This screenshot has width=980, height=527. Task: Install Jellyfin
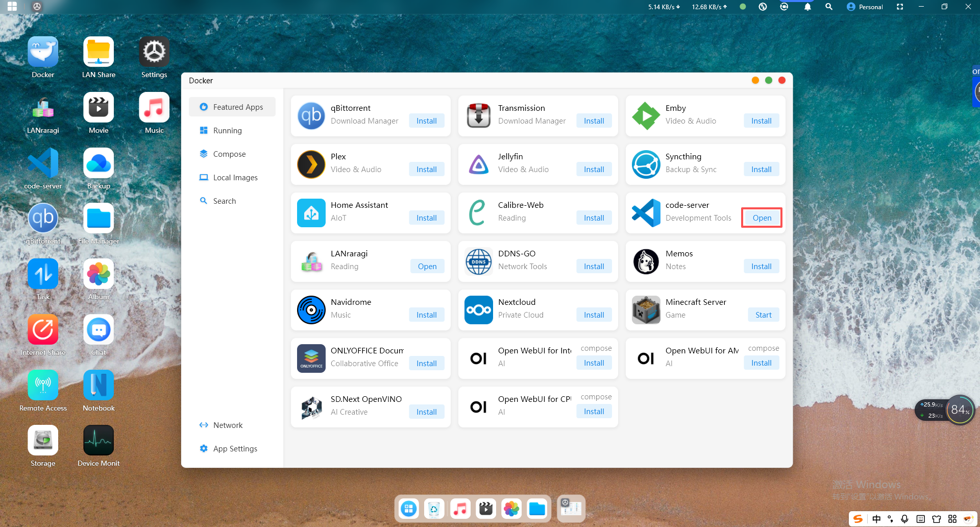coord(594,170)
